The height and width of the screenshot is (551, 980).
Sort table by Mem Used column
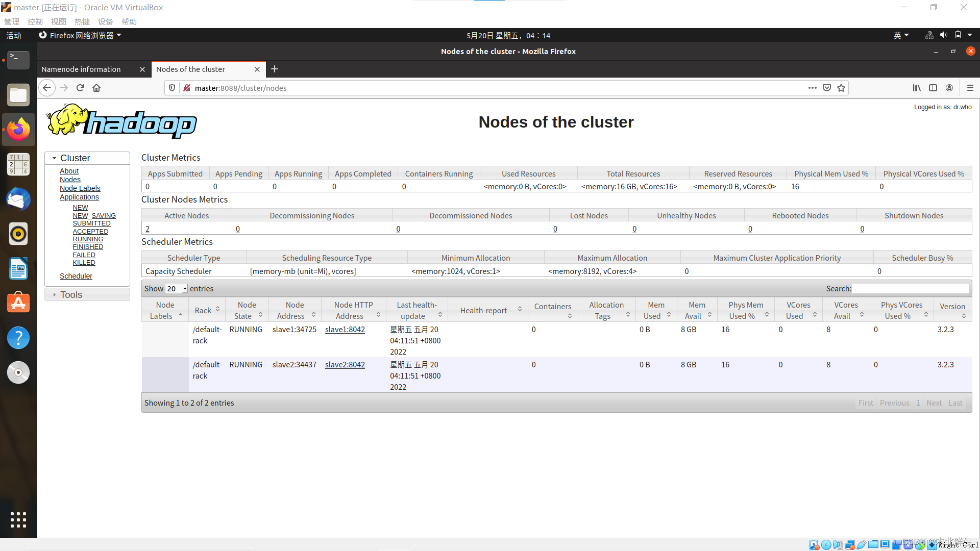656,310
